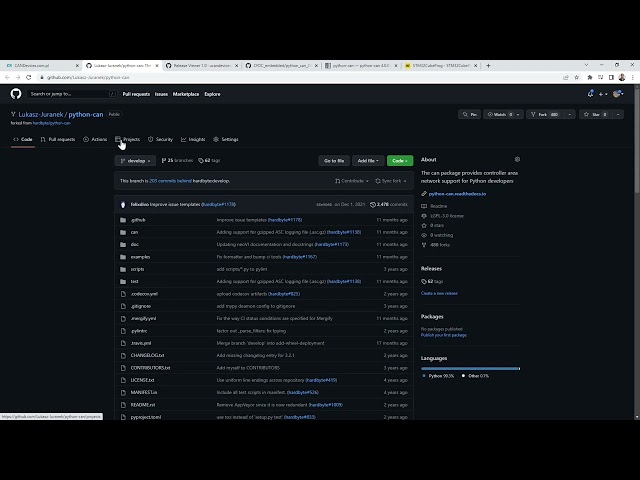Open the Chrome profile avatar

coord(622,77)
